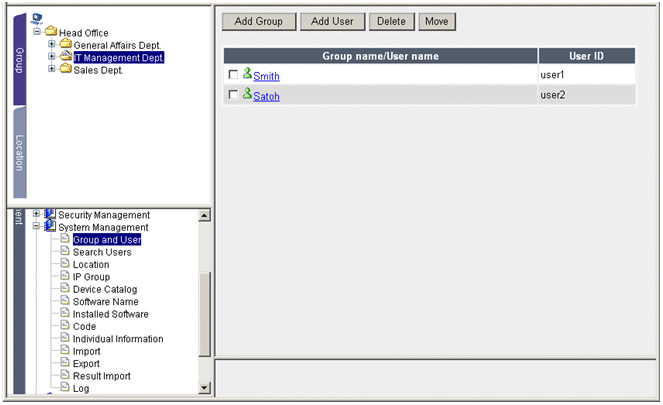The width and height of the screenshot is (663, 405).
Task: Select the Sales Dept. label
Action: coord(98,70)
